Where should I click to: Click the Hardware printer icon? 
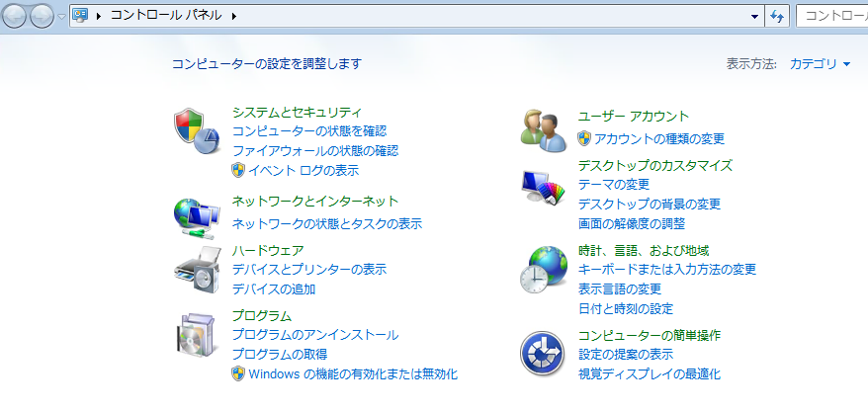197,270
